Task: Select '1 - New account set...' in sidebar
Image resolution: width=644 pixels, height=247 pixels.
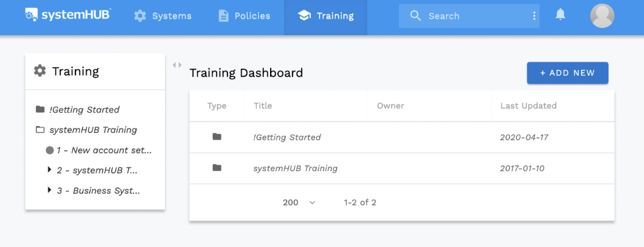Action: pos(104,150)
